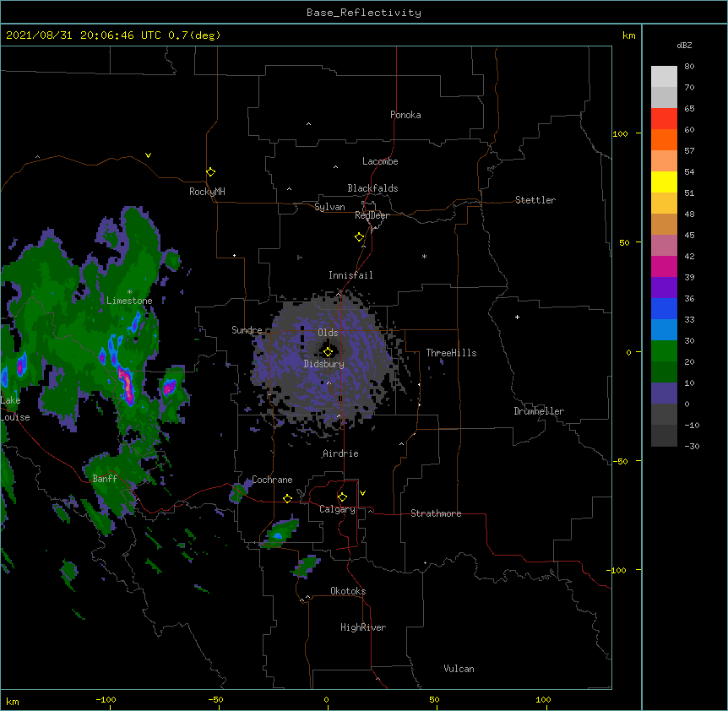Pick the green 20-30 dBZ legend swatch
This screenshot has width=728, height=711.
tap(664, 351)
